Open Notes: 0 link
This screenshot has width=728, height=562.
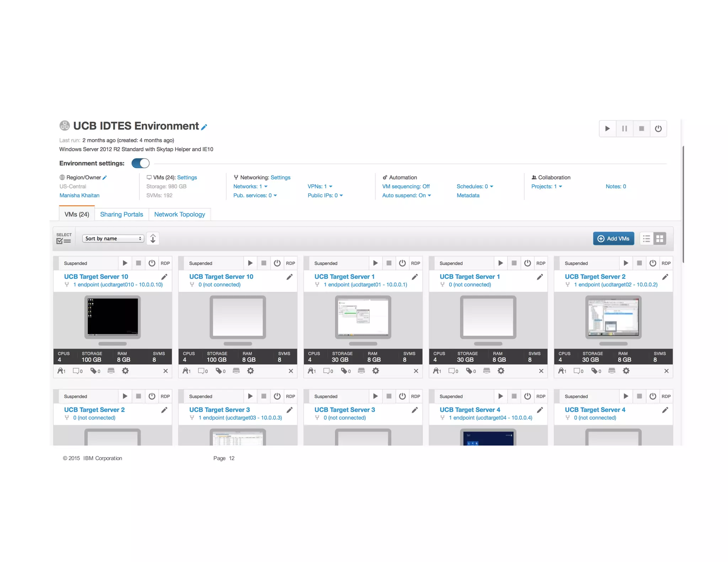[616, 187]
